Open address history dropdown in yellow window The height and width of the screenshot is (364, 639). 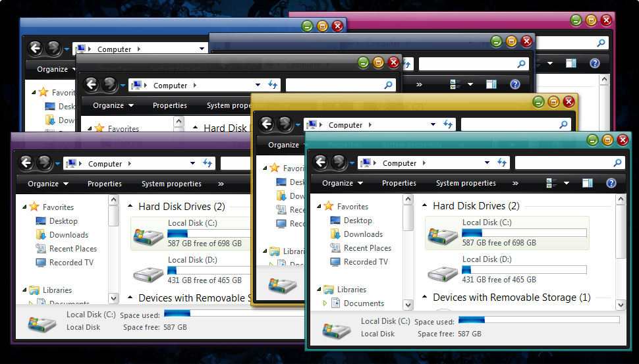[433, 124]
